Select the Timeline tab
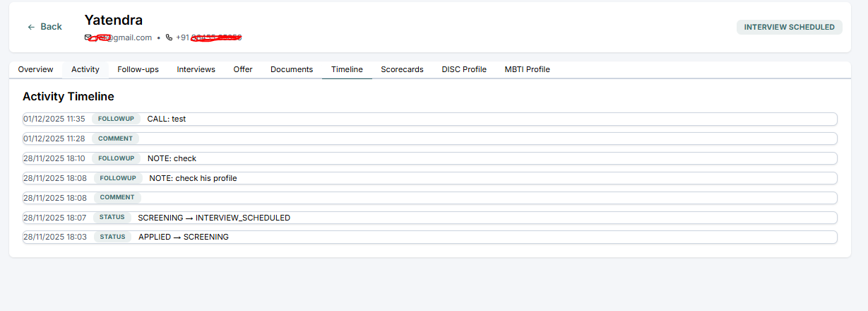 [x=347, y=69]
